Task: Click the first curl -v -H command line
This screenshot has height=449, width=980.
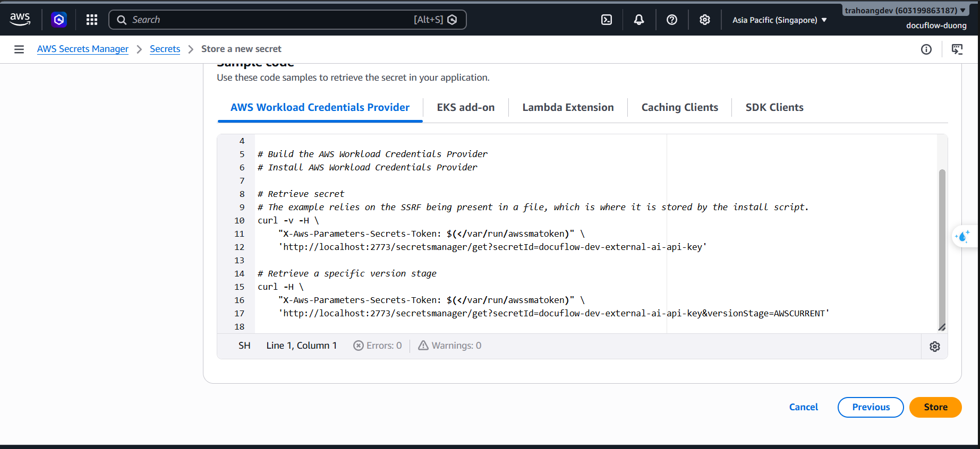Action: [x=288, y=221]
